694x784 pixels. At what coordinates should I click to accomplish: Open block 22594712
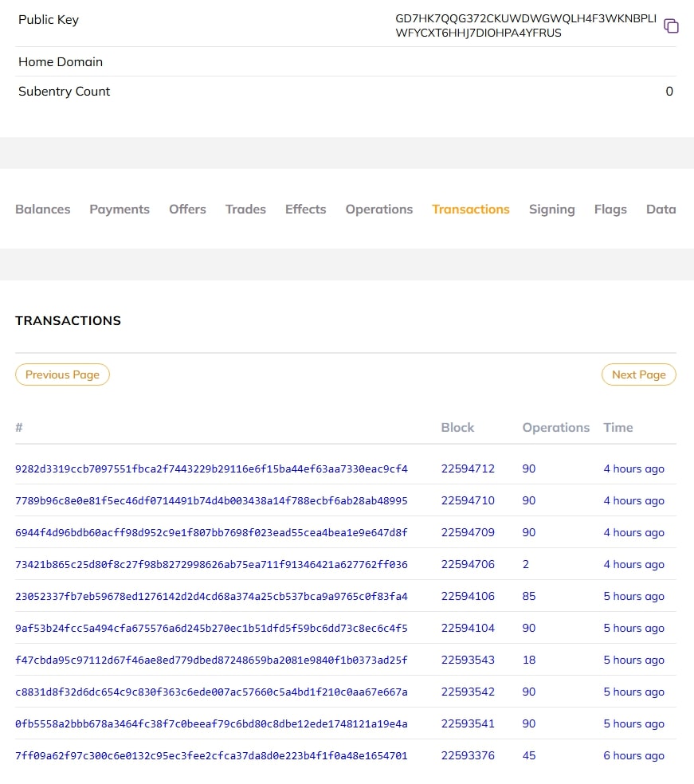(468, 469)
